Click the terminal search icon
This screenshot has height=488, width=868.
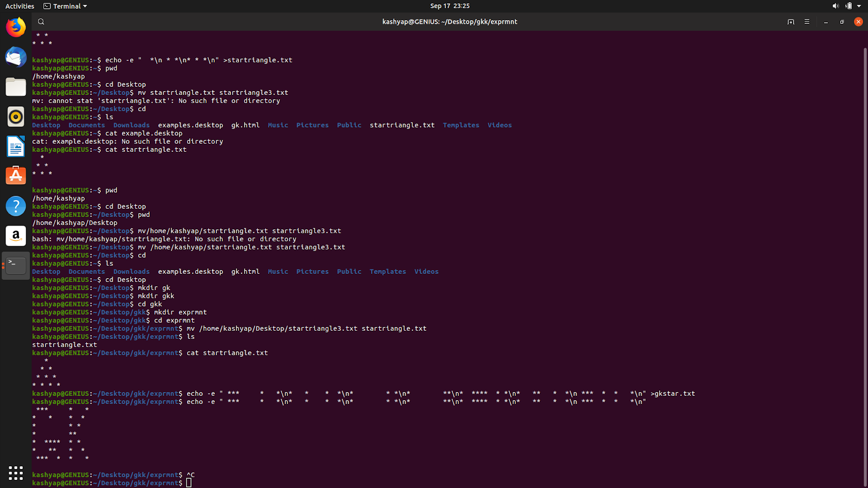pyautogui.click(x=41, y=22)
